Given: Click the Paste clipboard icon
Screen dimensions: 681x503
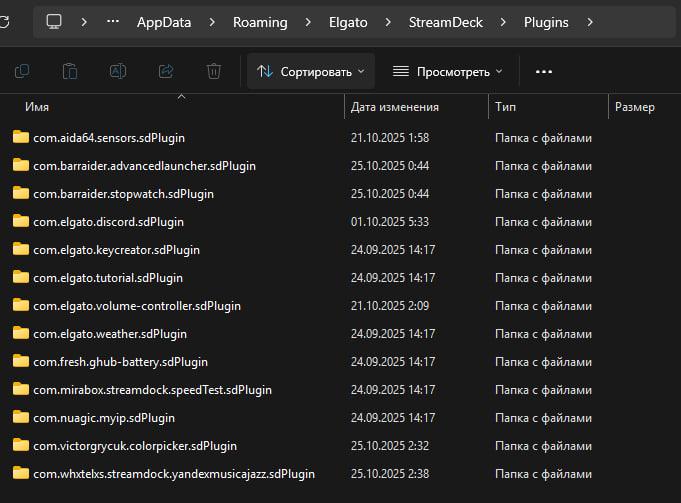Looking at the screenshot, I should [70, 71].
